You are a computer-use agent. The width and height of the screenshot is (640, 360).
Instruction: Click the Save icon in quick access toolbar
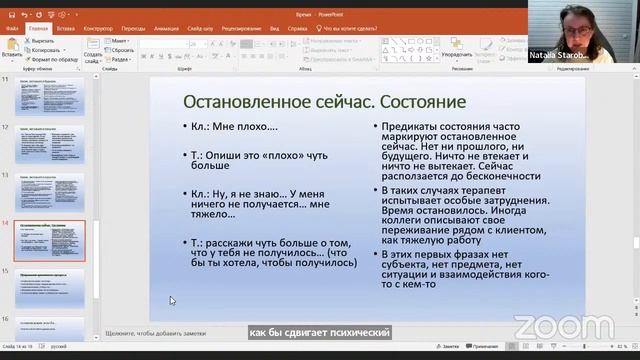[12, 15]
